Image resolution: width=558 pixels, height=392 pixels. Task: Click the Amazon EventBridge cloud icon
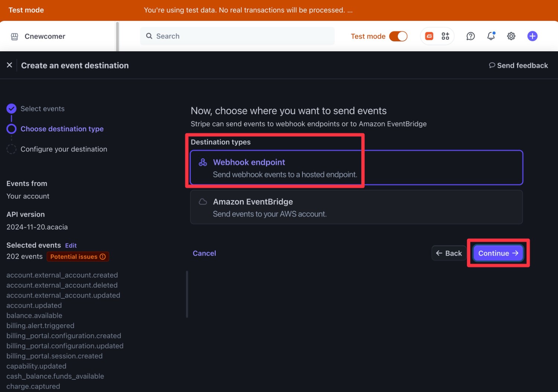click(203, 202)
